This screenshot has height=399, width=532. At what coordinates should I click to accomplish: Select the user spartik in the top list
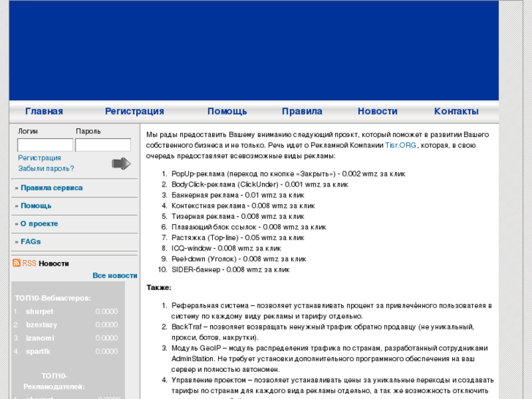(x=38, y=351)
